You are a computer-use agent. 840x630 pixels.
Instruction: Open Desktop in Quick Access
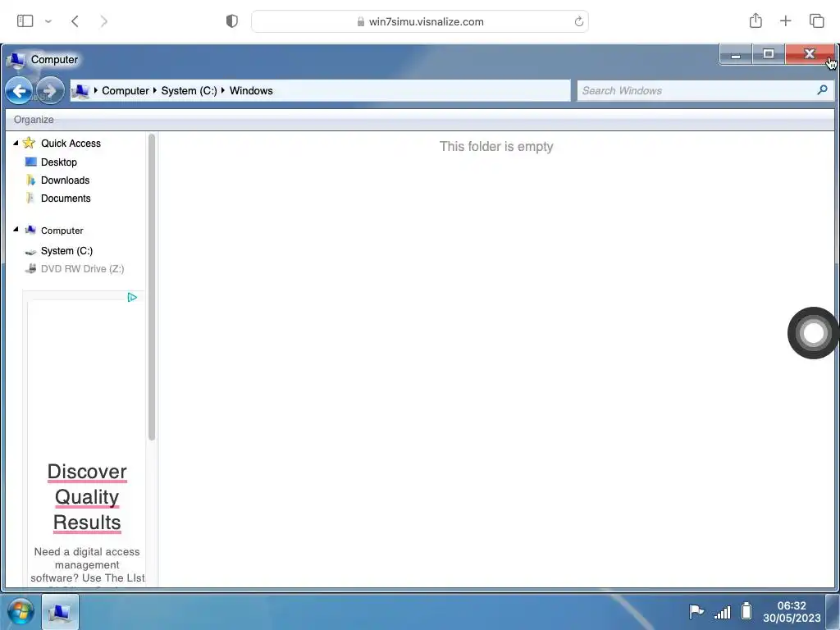(x=59, y=162)
